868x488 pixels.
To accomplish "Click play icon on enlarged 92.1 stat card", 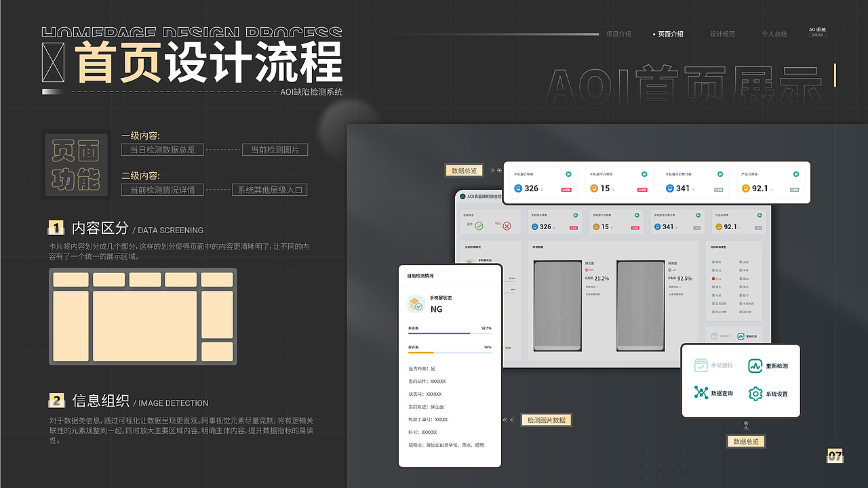I will point(795,174).
